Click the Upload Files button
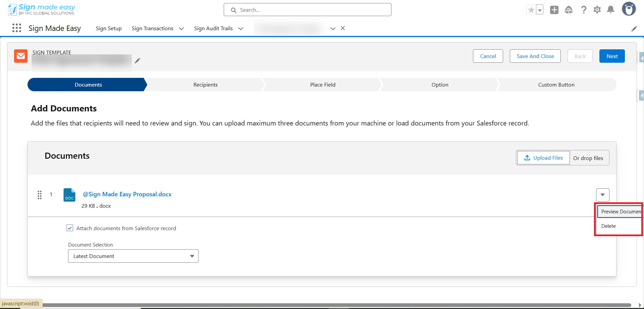Viewport: 644px width, 309px height. pos(543,158)
